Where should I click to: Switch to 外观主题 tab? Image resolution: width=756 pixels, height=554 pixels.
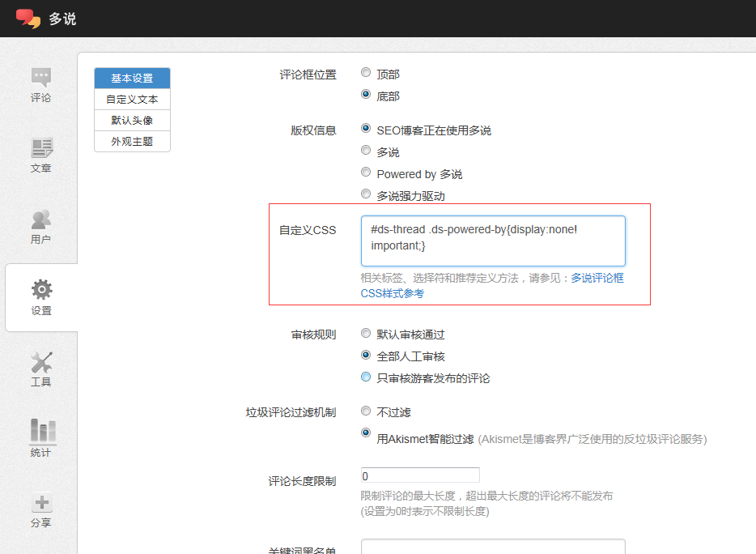[x=132, y=142]
